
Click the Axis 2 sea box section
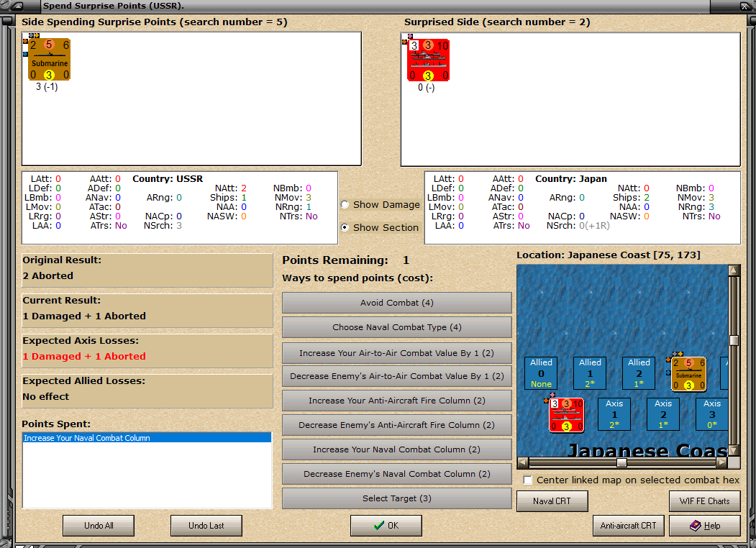pyautogui.click(x=663, y=414)
